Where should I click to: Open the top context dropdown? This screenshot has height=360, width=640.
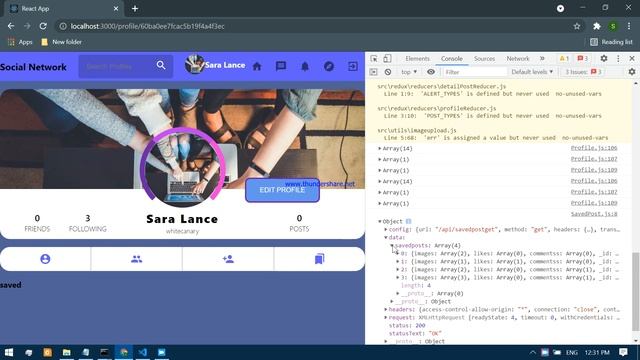click(x=409, y=72)
